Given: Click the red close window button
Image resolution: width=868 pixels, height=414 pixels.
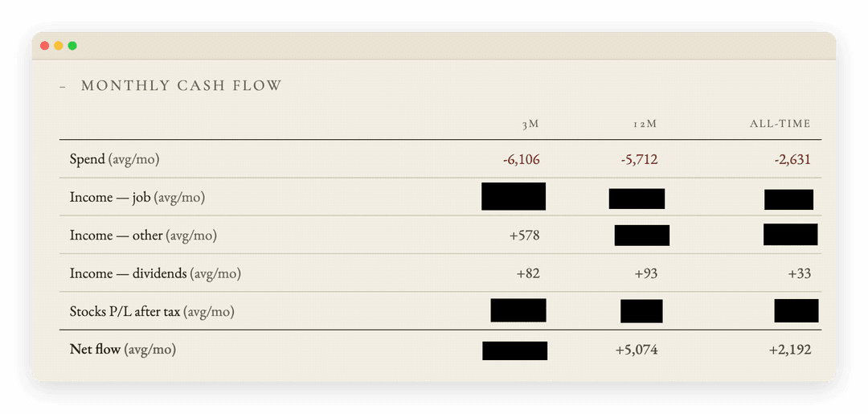Looking at the screenshot, I should click(x=45, y=45).
